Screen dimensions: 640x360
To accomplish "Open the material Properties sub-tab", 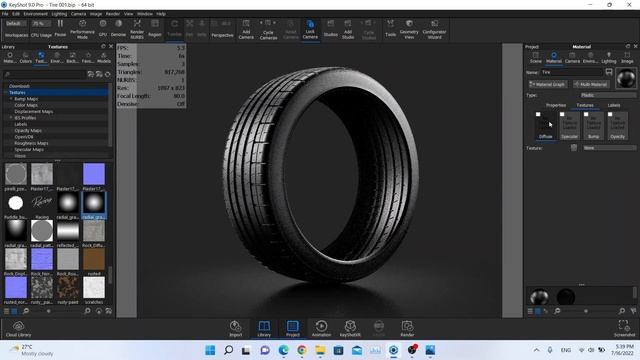I will [556, 105].
